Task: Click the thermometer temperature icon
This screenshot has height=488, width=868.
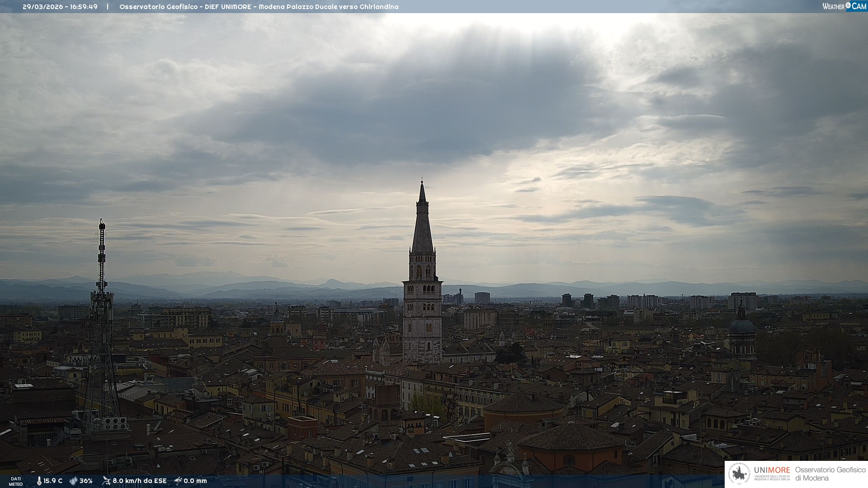Action: [39, 481]
